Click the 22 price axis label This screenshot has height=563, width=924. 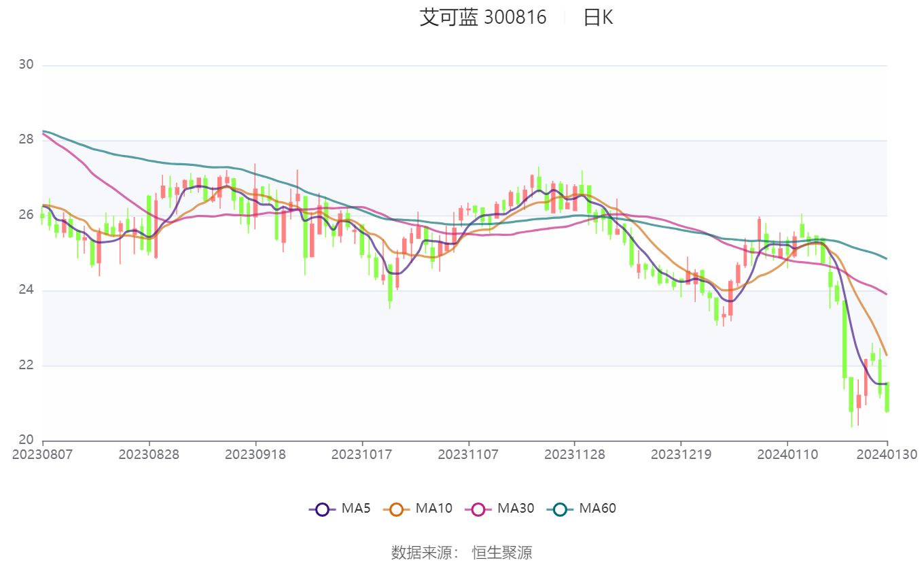tap(26, 366)
